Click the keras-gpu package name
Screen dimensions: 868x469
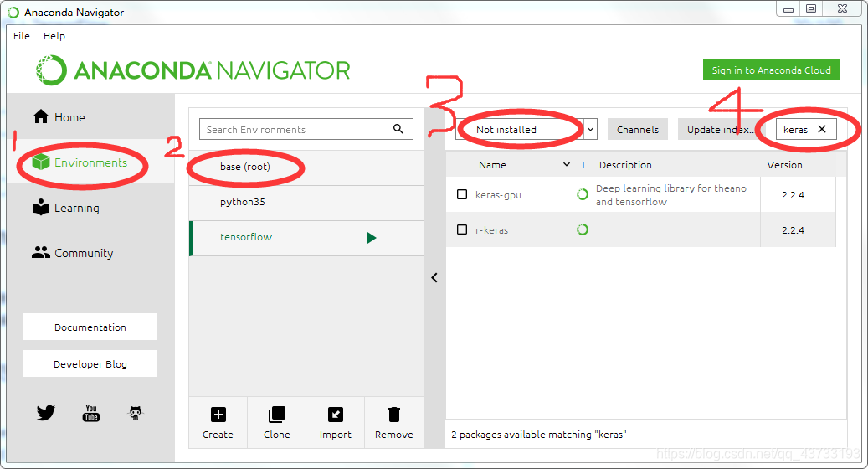coord(498,195)
